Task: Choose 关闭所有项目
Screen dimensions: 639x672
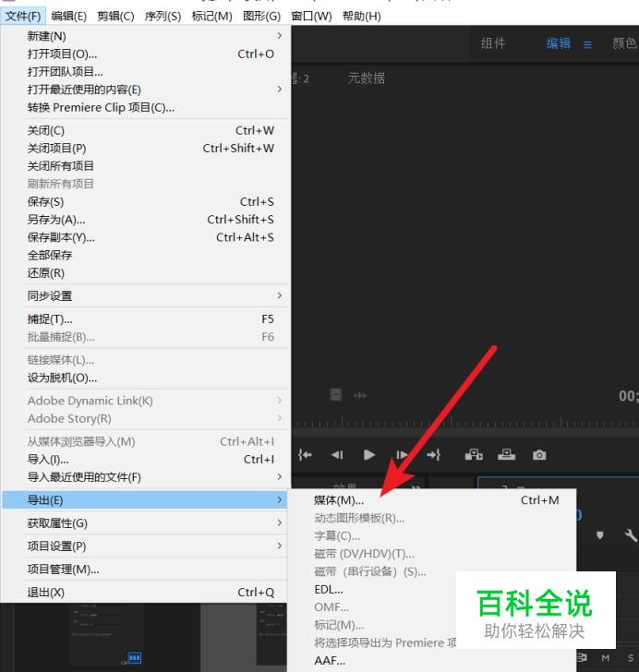Action: pos(145,166)
